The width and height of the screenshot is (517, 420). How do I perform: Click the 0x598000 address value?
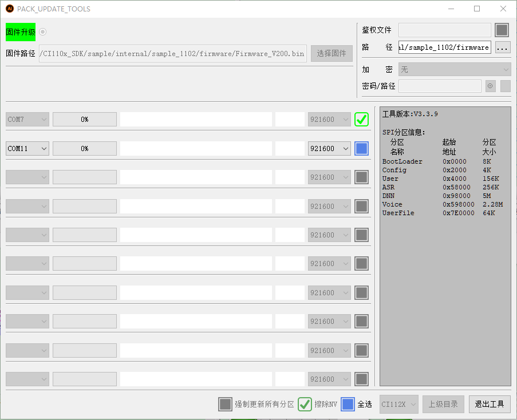(458, 204)
